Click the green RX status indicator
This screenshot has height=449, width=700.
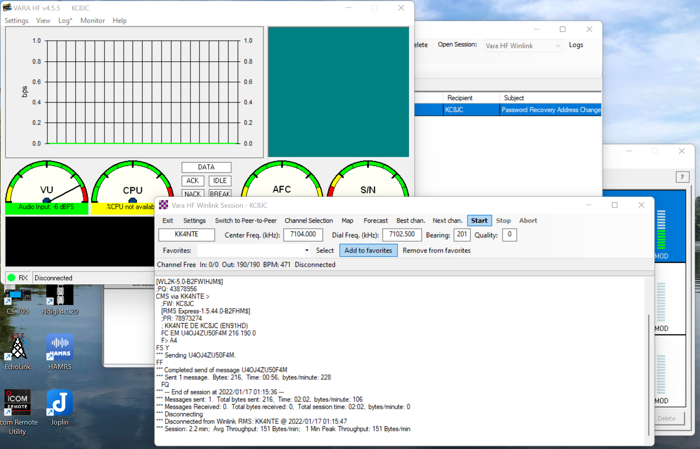tap(12, 278)
